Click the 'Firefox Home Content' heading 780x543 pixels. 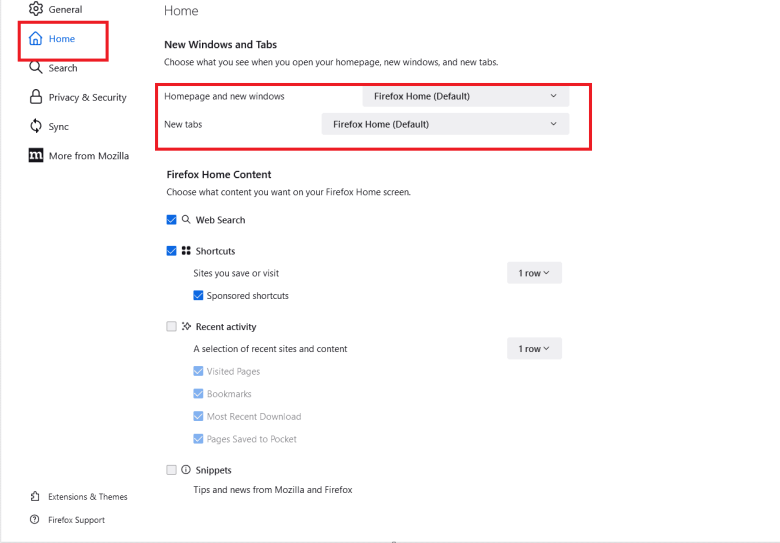point(219,175)
